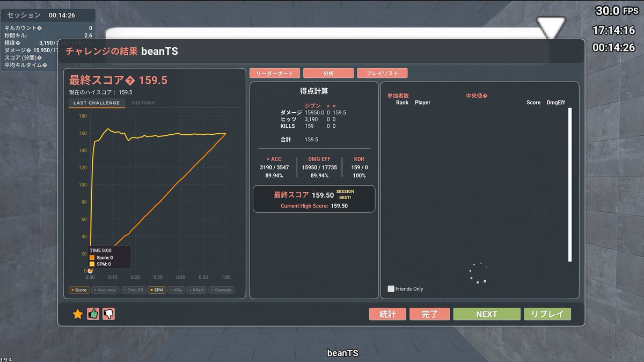Tick the Friends Only checkbox
This screenshot has width=644, height=362.
coord(391,288)
